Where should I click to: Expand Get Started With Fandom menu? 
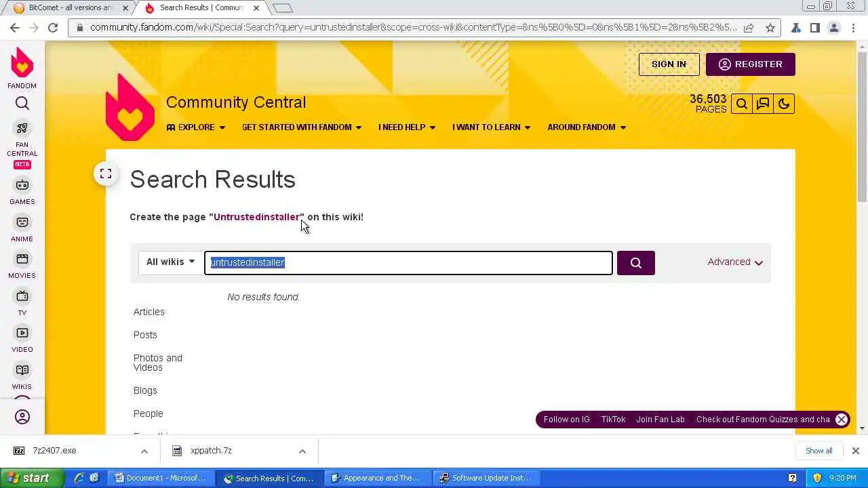[302, 127]
